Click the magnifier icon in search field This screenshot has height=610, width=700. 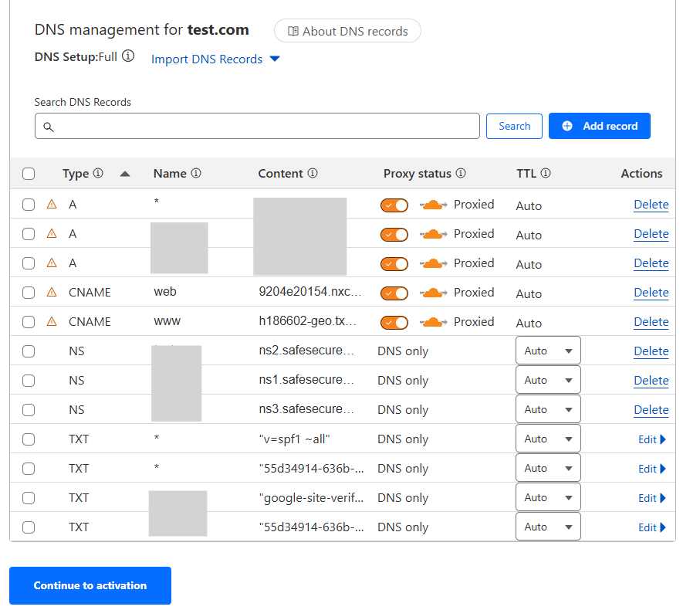[x=49, y=127]
